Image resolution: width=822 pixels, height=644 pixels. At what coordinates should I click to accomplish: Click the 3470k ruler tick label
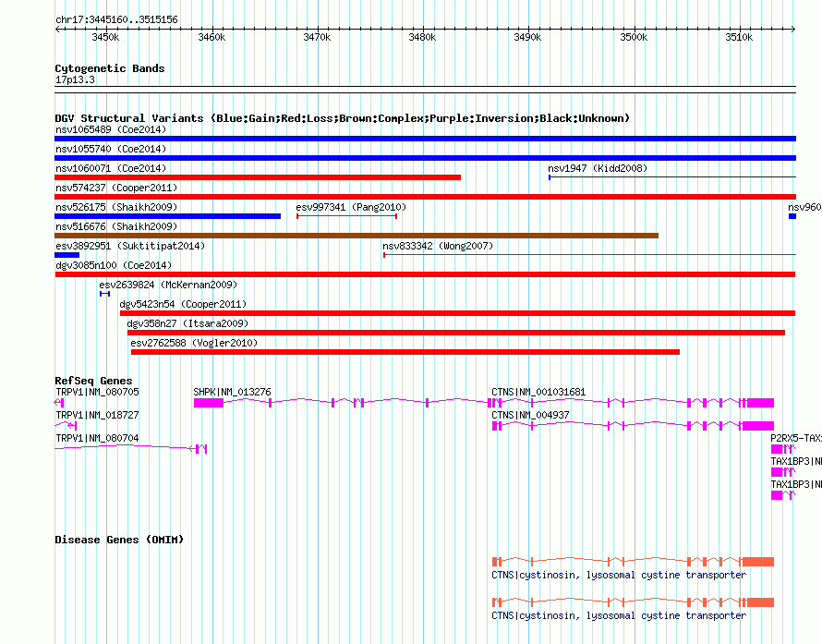(x=317, y=37)
